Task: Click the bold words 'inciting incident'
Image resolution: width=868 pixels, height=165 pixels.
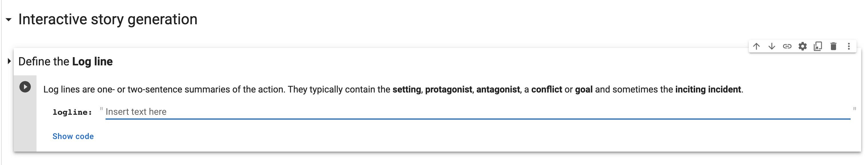Action: click(x=708, y=89)
